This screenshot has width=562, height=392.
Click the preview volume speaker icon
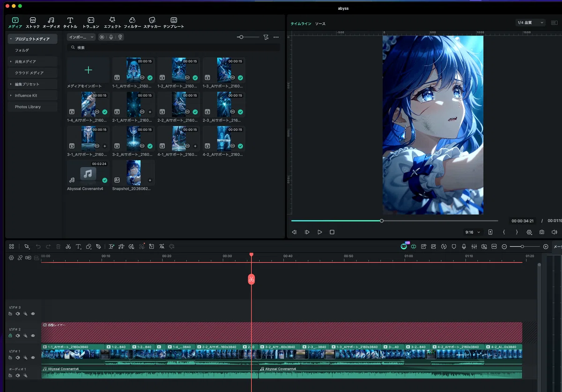554,232
